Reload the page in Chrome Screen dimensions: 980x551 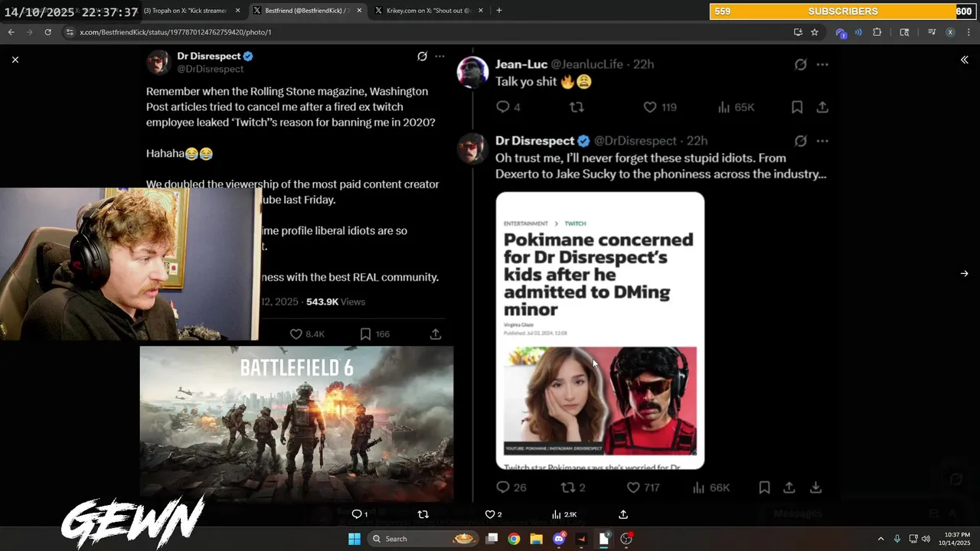click(x=47, y=32)
